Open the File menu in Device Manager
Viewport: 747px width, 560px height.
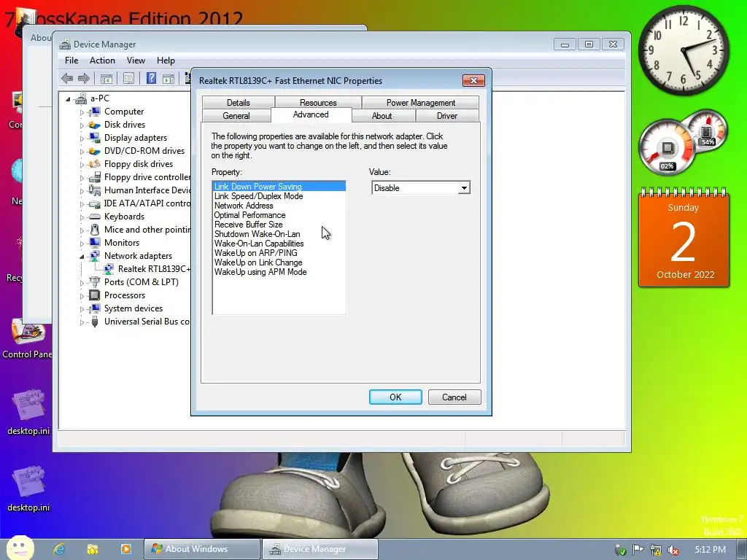point(71,61)
